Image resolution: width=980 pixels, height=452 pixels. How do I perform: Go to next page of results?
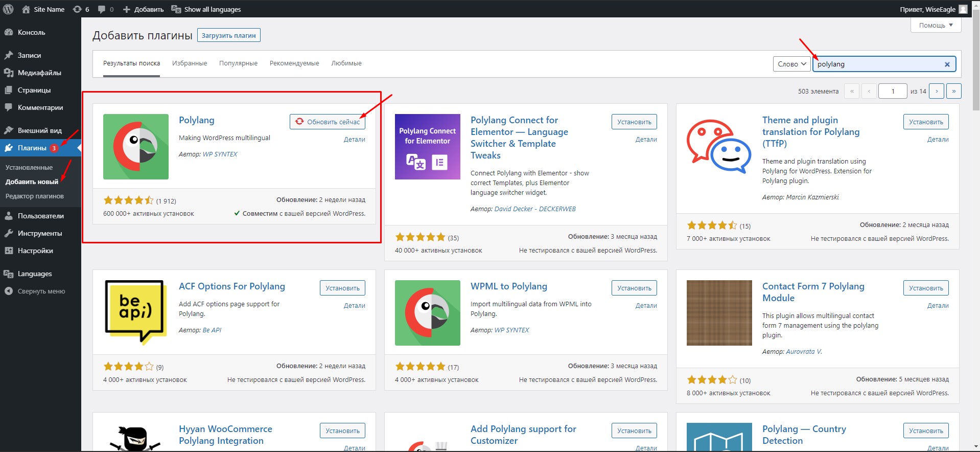coord(937,91)
